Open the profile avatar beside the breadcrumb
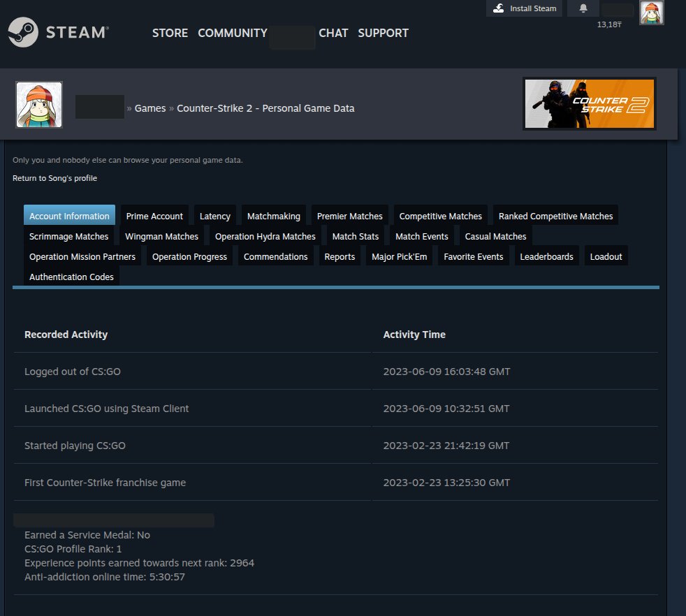This screenshot has width=686, height=616. [x=39, y=105]
